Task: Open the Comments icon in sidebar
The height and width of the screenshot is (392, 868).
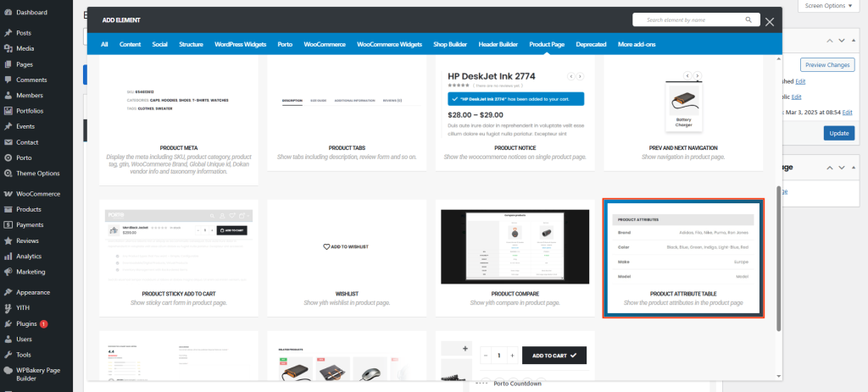Action: 8,80
